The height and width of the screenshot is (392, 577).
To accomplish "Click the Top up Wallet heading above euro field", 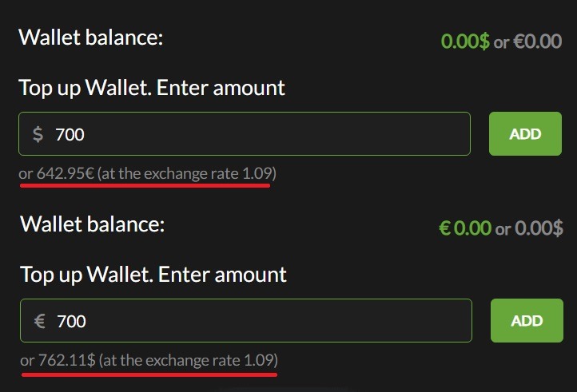I will coord(153,275).
